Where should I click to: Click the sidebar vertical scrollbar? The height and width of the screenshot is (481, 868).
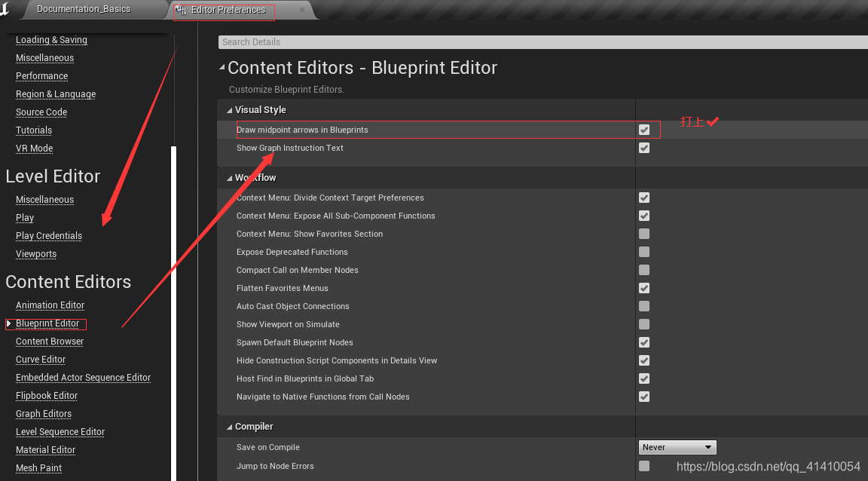(174, 313)
